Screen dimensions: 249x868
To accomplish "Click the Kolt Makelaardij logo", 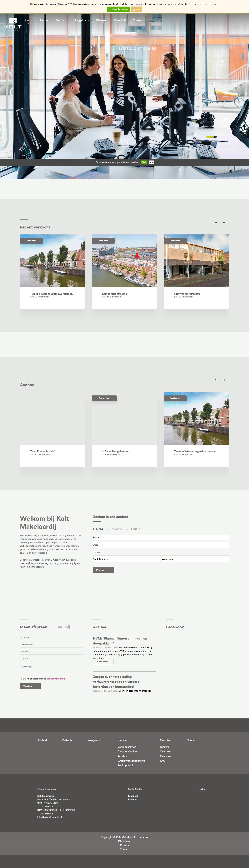I will click(x=13, y=25).
